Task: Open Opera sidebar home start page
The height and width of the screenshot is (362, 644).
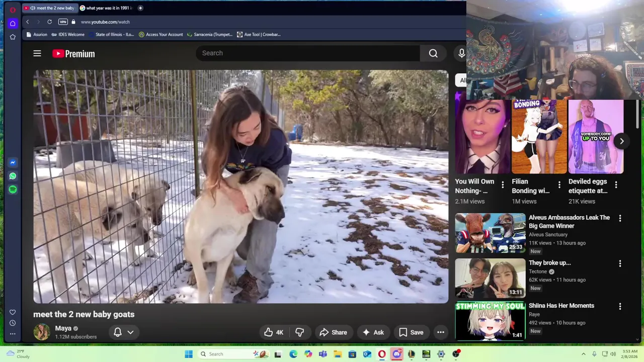Action: pyautogui.click(x=13, y=23)
